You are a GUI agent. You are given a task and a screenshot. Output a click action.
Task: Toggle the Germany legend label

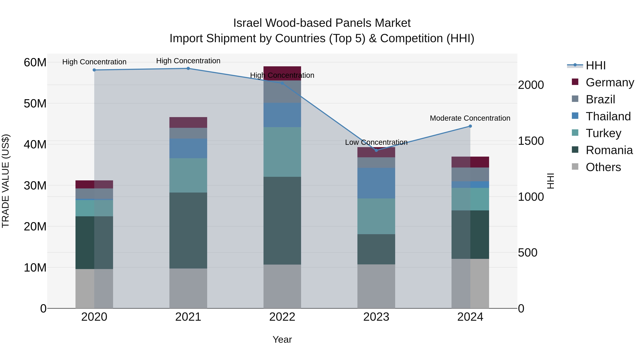[x=610, y=82]
